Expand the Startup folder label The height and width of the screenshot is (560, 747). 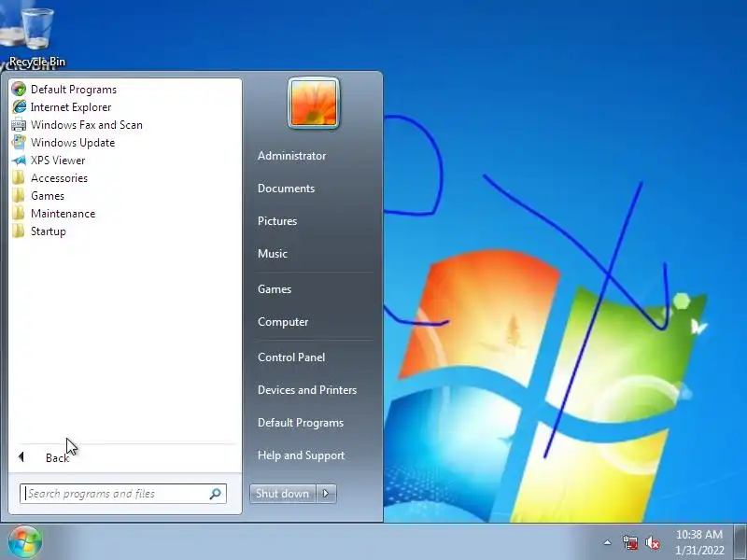(x=49, y=231)
